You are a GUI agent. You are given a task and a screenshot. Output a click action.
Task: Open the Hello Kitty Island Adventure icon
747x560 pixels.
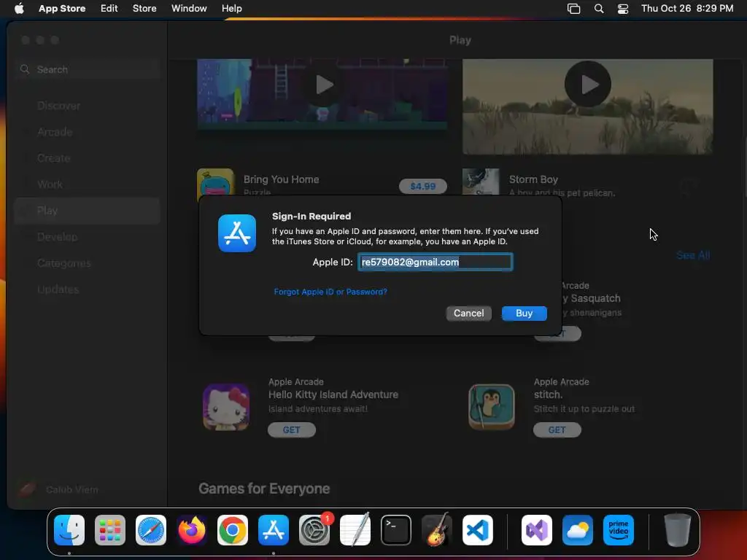pos(226,407)
